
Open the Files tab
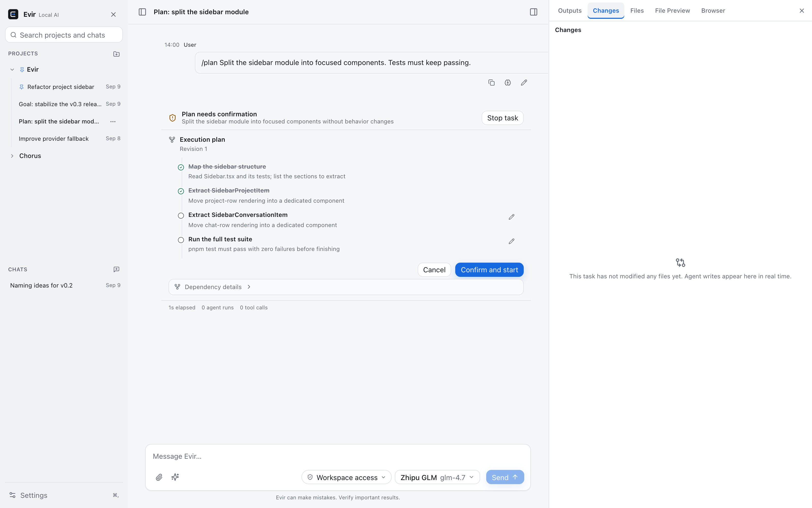[x=637, y=11]
